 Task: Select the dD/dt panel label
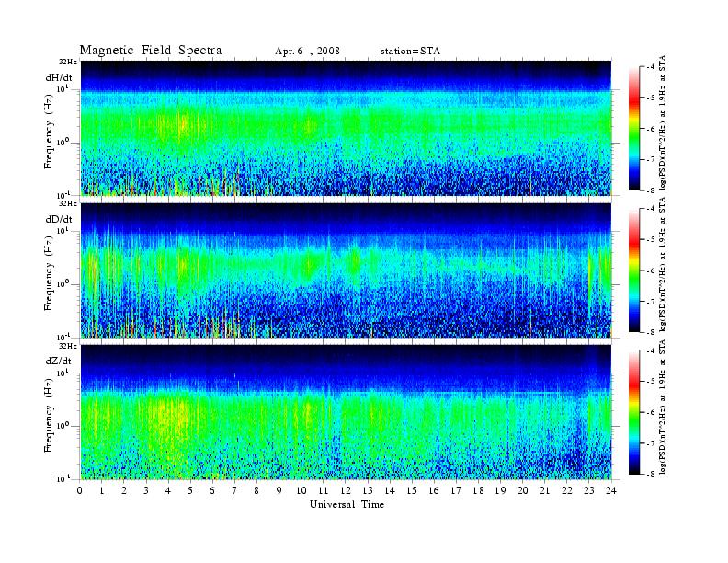tap(59, 219)
